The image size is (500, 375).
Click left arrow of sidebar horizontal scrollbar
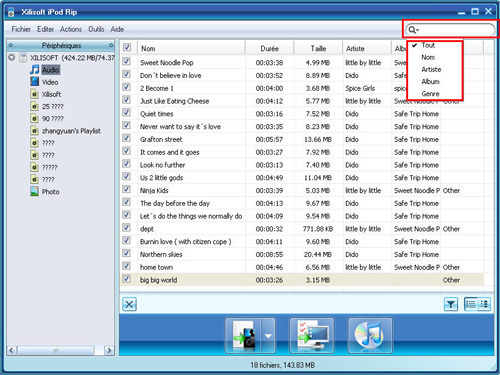coord(12,350)
